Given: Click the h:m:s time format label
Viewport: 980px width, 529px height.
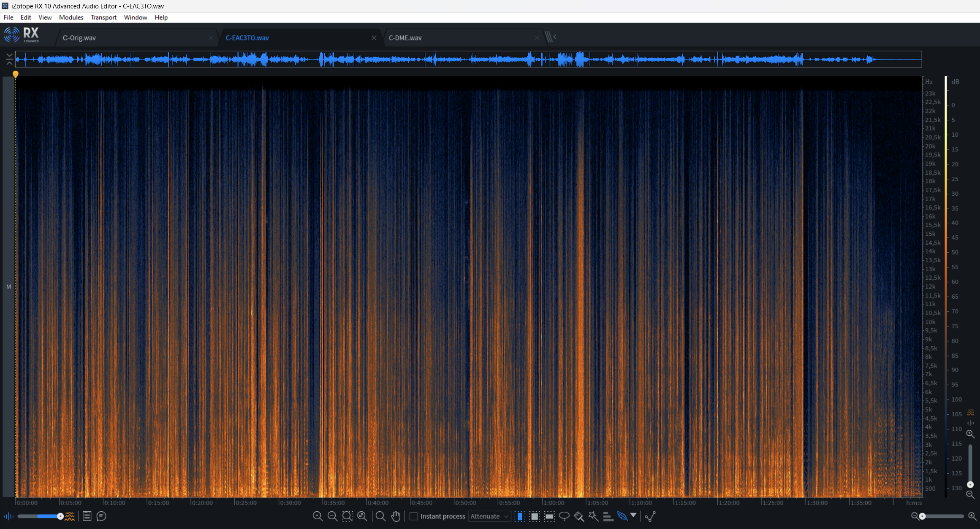Looking at the screenshot, I should coord(914,502).
